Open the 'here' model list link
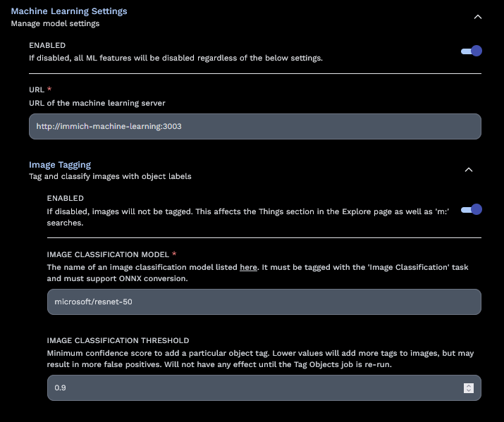 coord(248,267)
